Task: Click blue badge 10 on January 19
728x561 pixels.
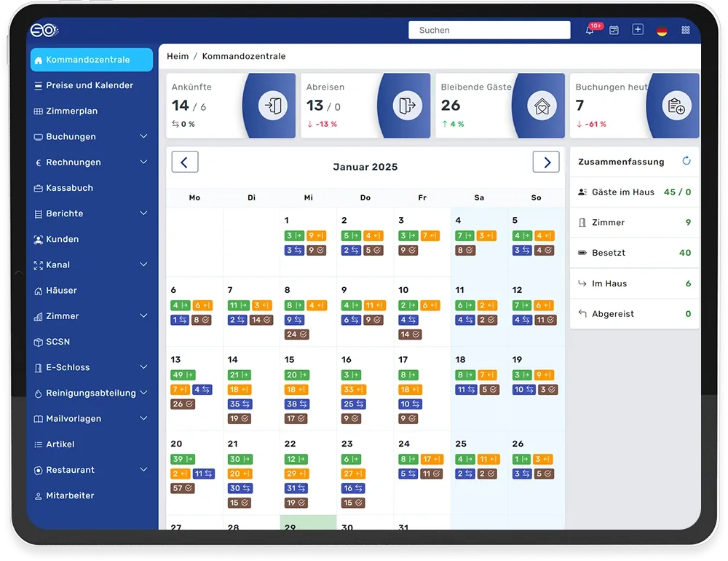Action: [523, 390]
